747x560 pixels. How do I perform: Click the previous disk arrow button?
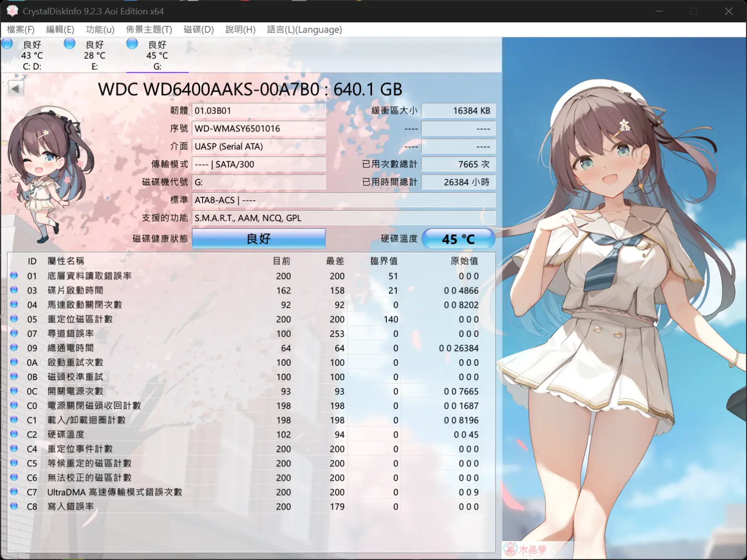coord(15,89)
